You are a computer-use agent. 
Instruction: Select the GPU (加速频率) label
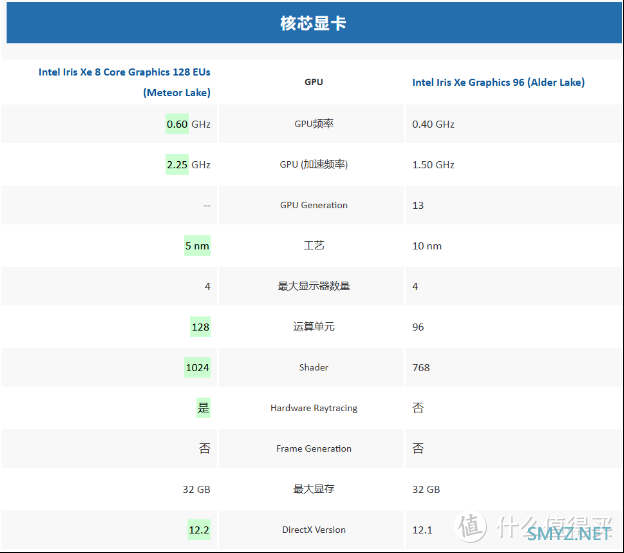coord(314,164)
